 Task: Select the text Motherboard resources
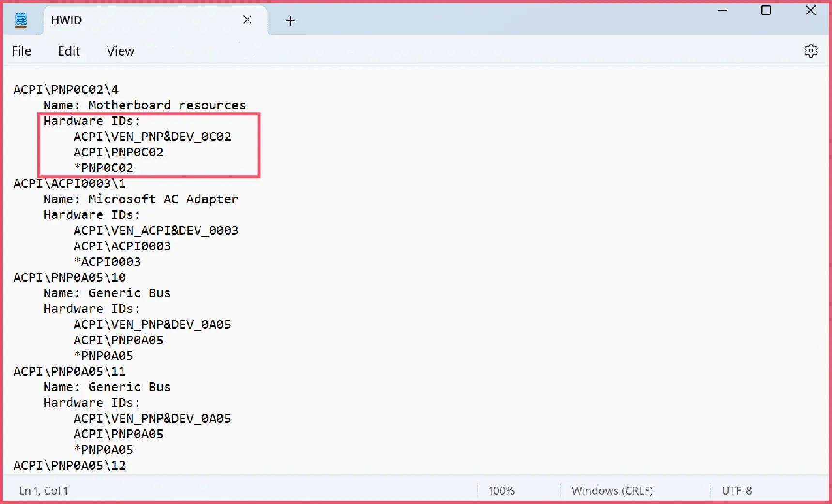[x=167, y=105]
